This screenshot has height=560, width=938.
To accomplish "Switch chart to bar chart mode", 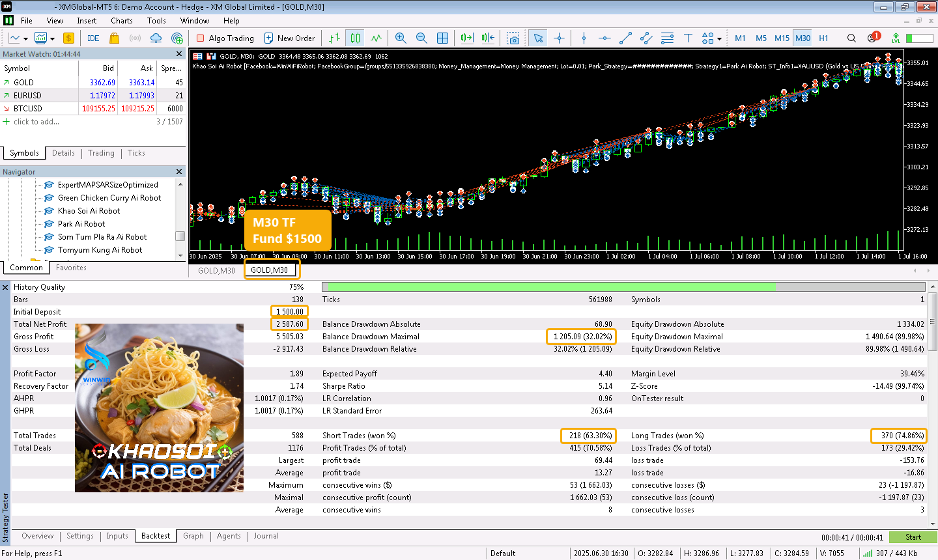I will 334,38.
